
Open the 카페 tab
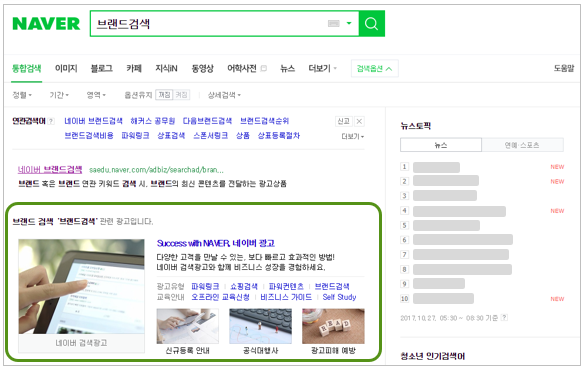[x=134, y=68]
